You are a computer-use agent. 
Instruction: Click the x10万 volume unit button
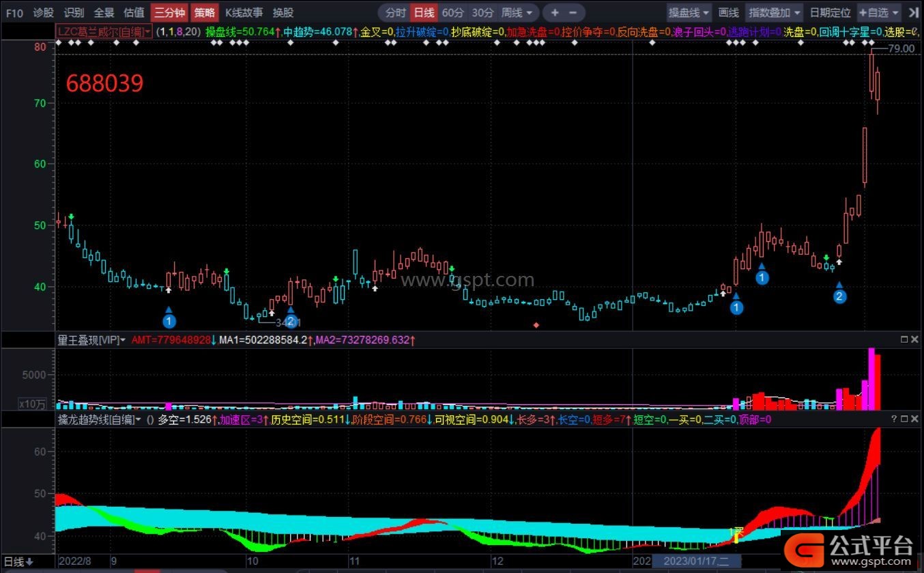[x=31, y=404]
